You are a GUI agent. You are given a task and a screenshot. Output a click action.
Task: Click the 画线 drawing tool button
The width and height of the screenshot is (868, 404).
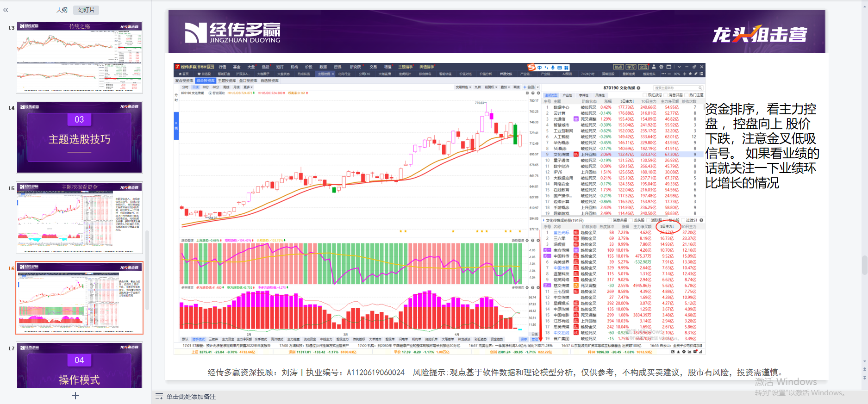[x=517, y=87]
